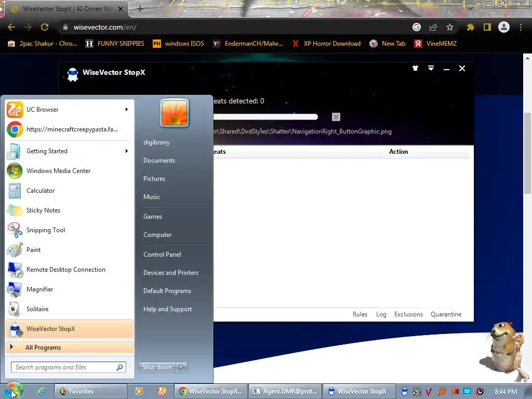Open Quarantine in WiseVector StopX
The width and height of the screenshot is (532, 399).
(x=446, y=314)
